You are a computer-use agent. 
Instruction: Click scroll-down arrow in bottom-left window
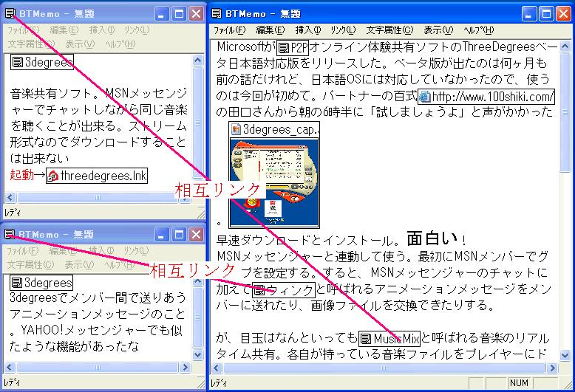click(x=197, y=354)
